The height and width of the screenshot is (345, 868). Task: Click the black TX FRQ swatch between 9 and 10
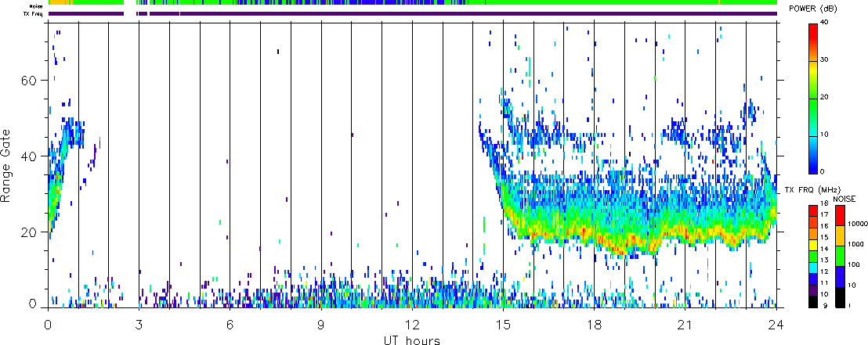click(813, 302)
